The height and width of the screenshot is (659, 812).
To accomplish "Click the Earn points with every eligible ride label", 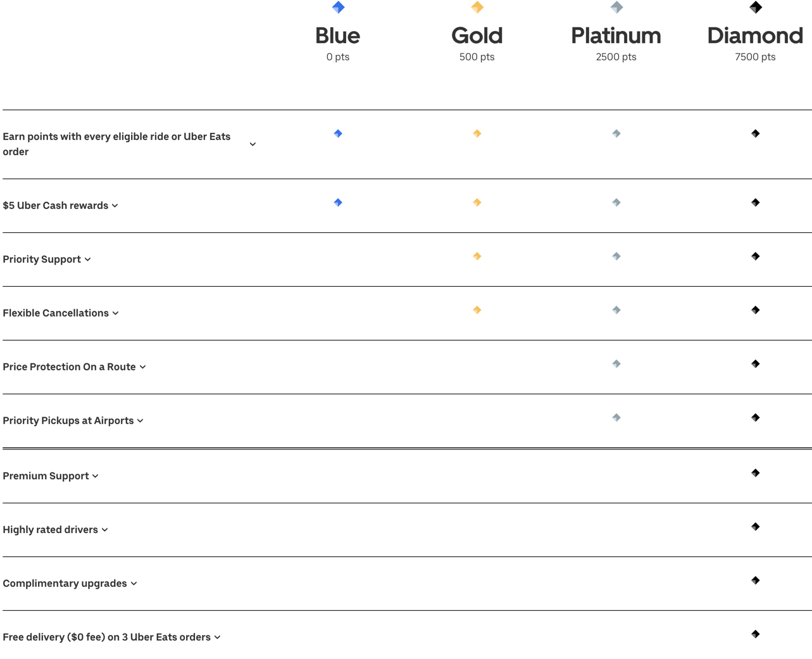I will 116,144.
